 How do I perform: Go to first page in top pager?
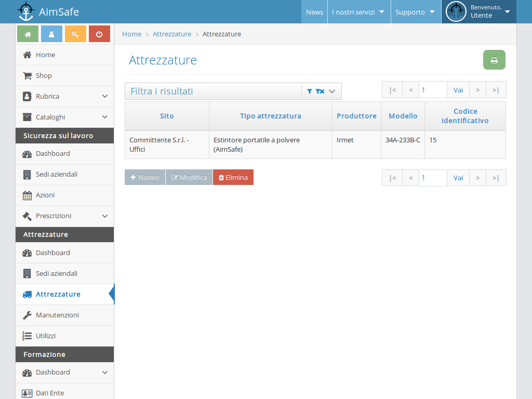tap(393, 90)
